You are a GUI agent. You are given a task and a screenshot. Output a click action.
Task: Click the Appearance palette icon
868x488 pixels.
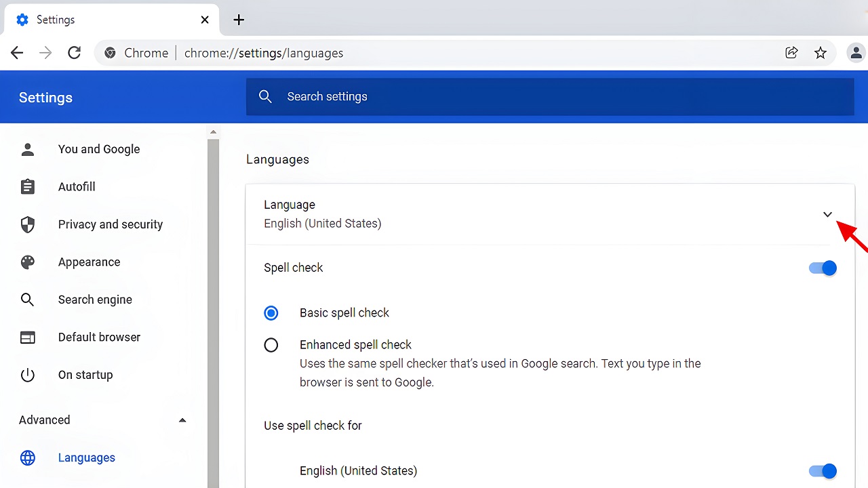pyautogui.click(x=28, y=262)
